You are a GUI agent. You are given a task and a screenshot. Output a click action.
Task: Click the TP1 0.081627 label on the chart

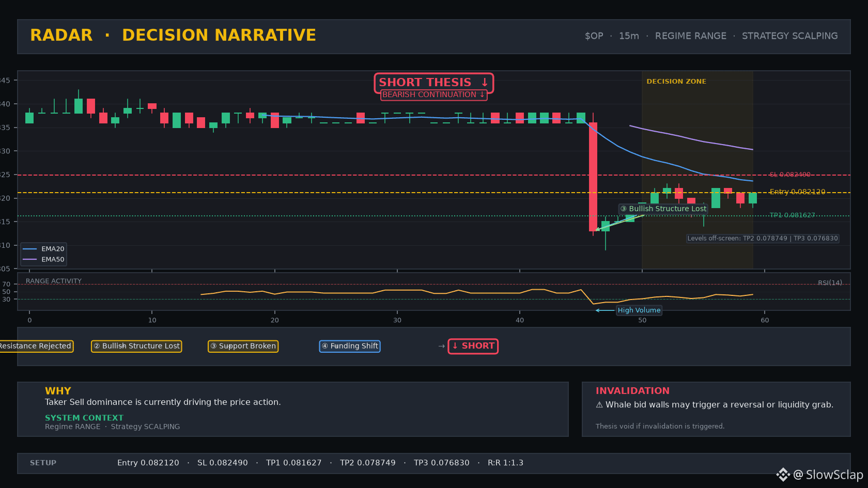coord(792,215)
